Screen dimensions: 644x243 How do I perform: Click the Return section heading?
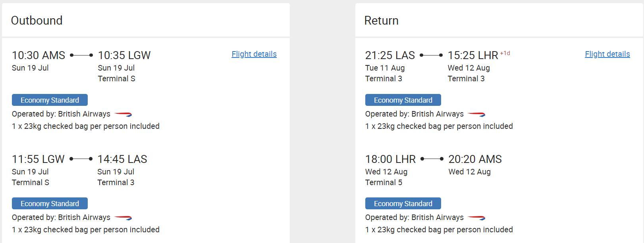[x=382, y=20]
